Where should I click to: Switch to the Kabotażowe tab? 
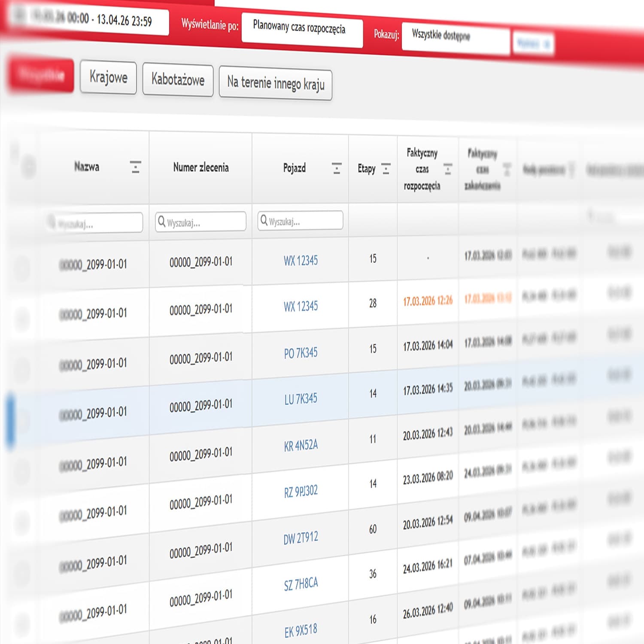tap(178, 80)
